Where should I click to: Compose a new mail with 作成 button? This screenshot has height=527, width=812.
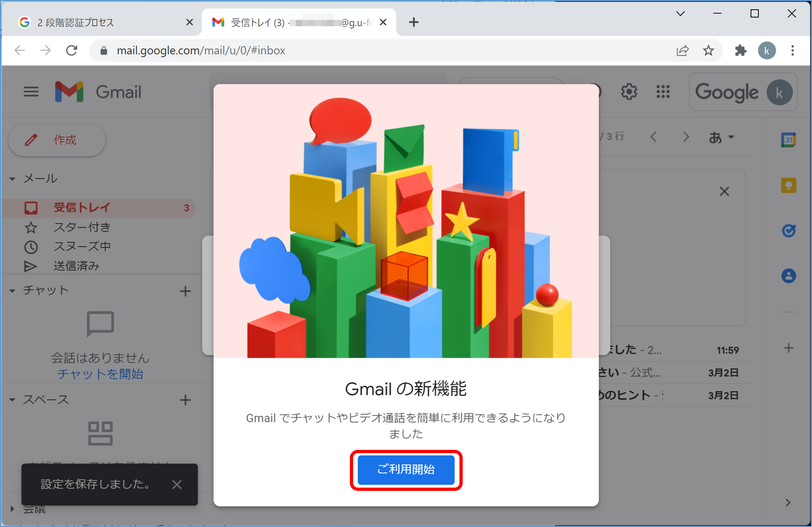pos(57,140)
